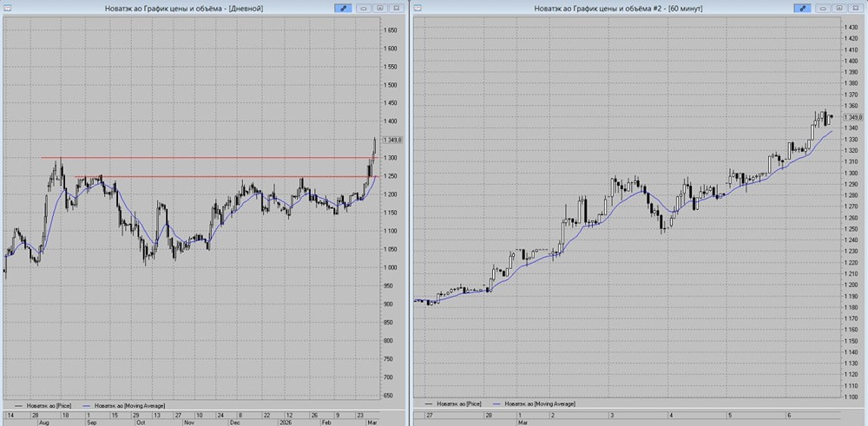Close the 60 минут chart window
This screenshot has height=426, width=868.
coord(855,9)
